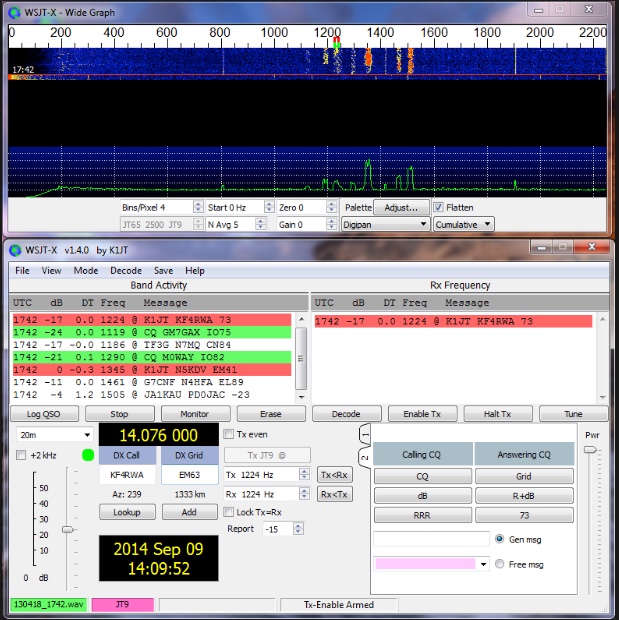
Task: Click the Halt Tx button
Action: (498, 414)
